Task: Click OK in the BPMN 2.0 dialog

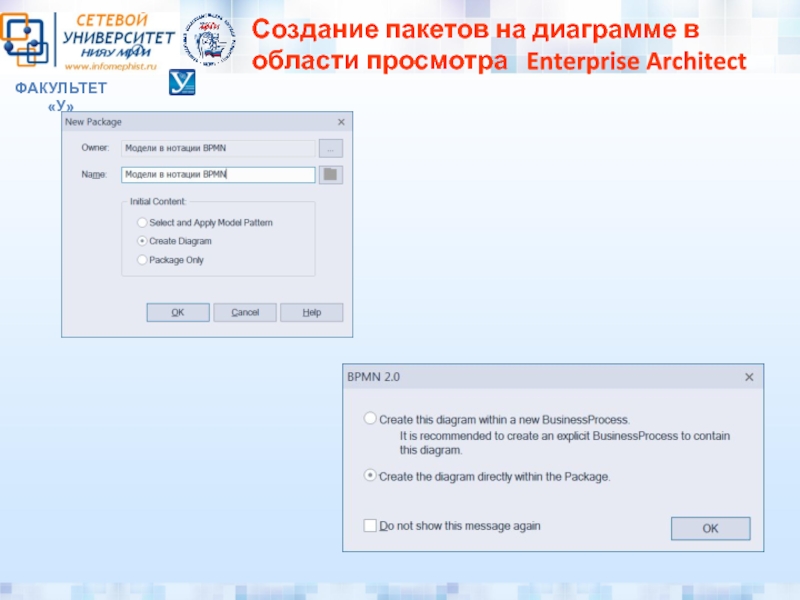Action: pyautogui.click(x=711, y=528)
